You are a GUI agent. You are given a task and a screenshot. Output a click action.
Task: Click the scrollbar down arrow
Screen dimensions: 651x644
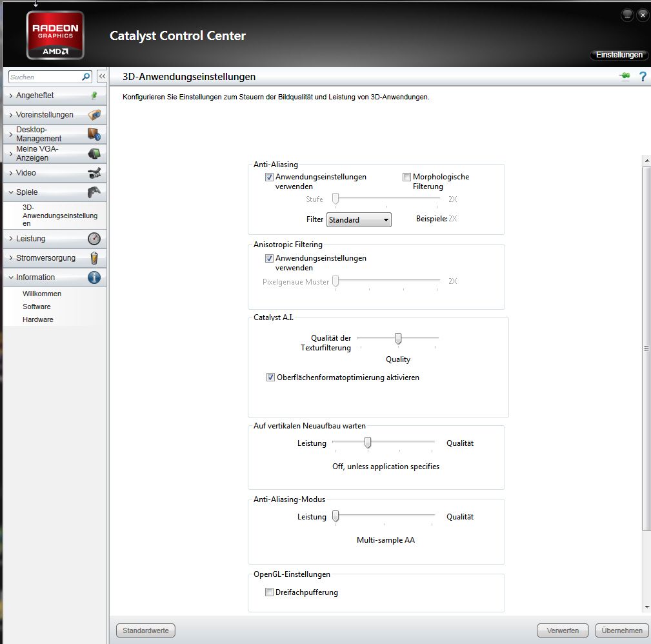[646, 607]
